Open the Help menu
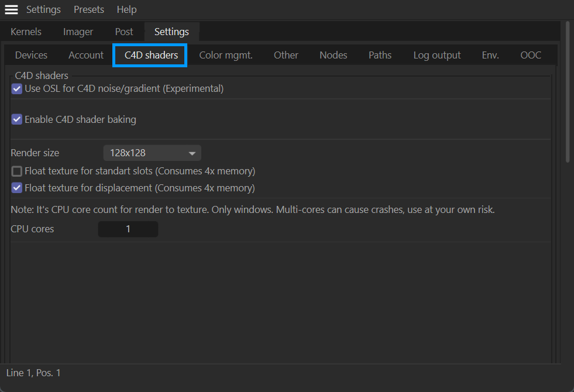Viewport: 574px width, 392px height. [126, 10]
